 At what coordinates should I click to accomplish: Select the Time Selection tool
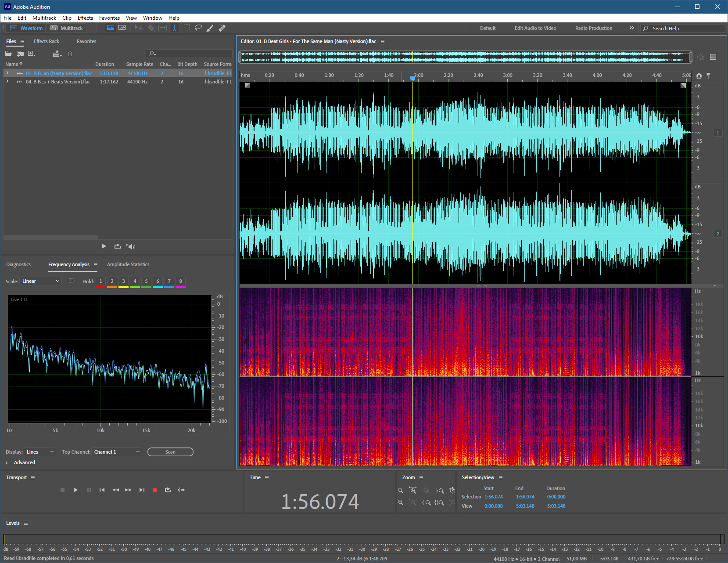(174, 28)
